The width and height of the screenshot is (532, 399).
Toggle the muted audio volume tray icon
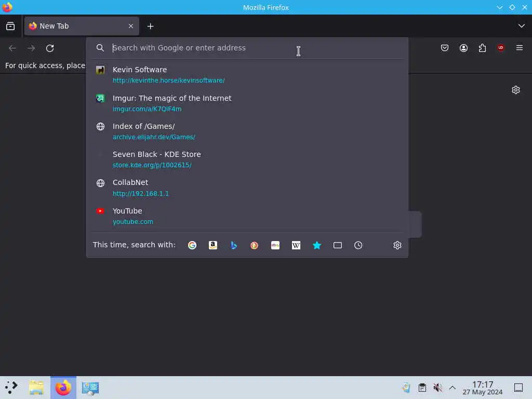pos(437,388)
